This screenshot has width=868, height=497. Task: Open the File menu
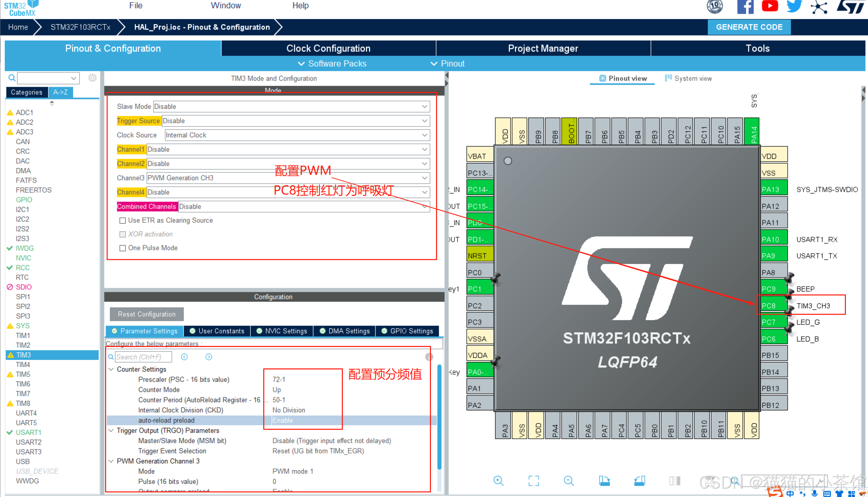136,5
